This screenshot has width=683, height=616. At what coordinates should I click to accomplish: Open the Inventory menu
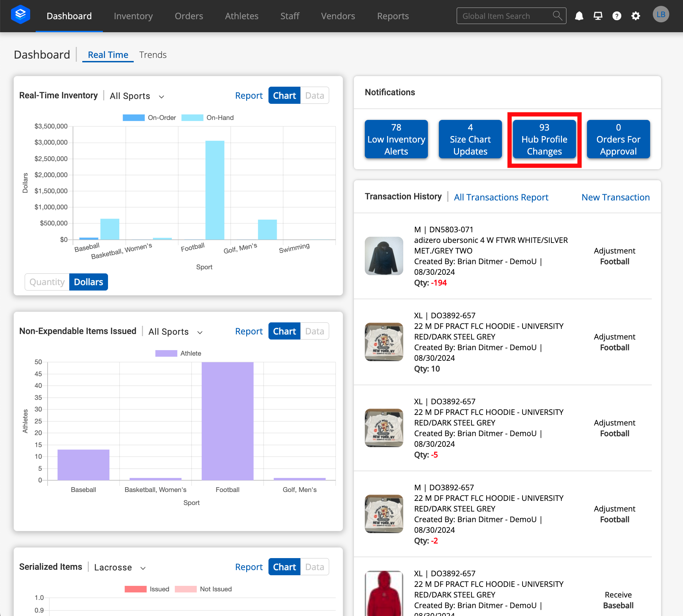tap(133, 16)
